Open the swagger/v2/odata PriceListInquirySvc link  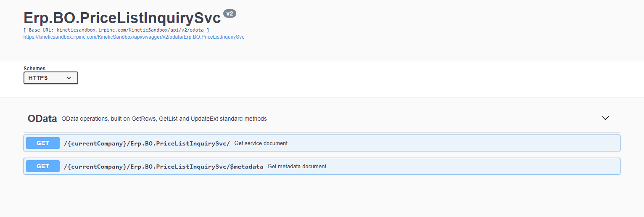click(x=134, y=37)
